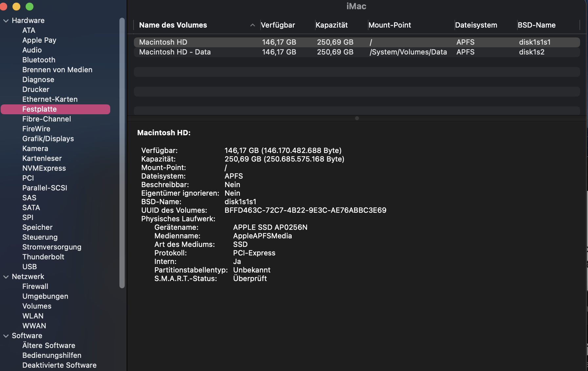Open Apple Pay hardware info
This screenshot has height=371, width=588.
[39, 40]
